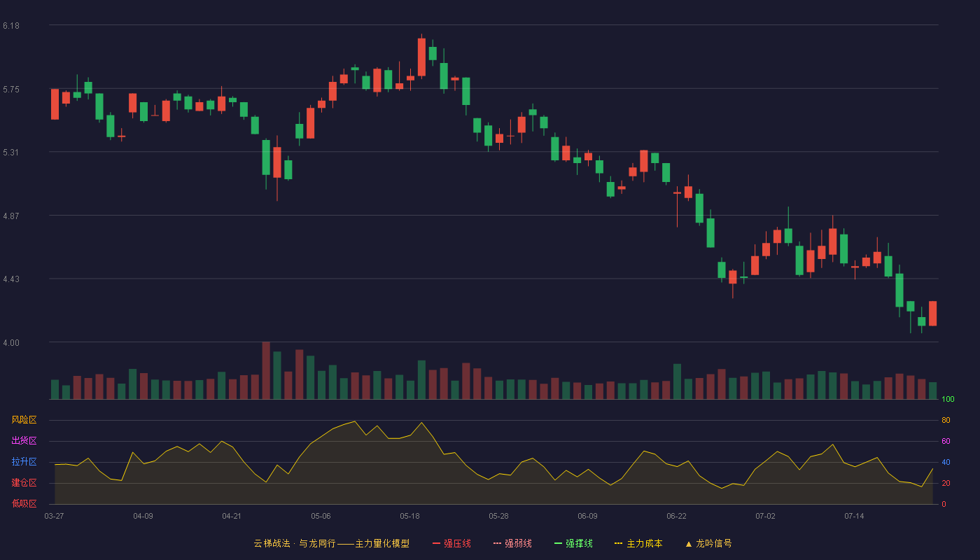Click the 05-18 date label
This screenshot has width=980, height=560.
(x=409, y=516)
